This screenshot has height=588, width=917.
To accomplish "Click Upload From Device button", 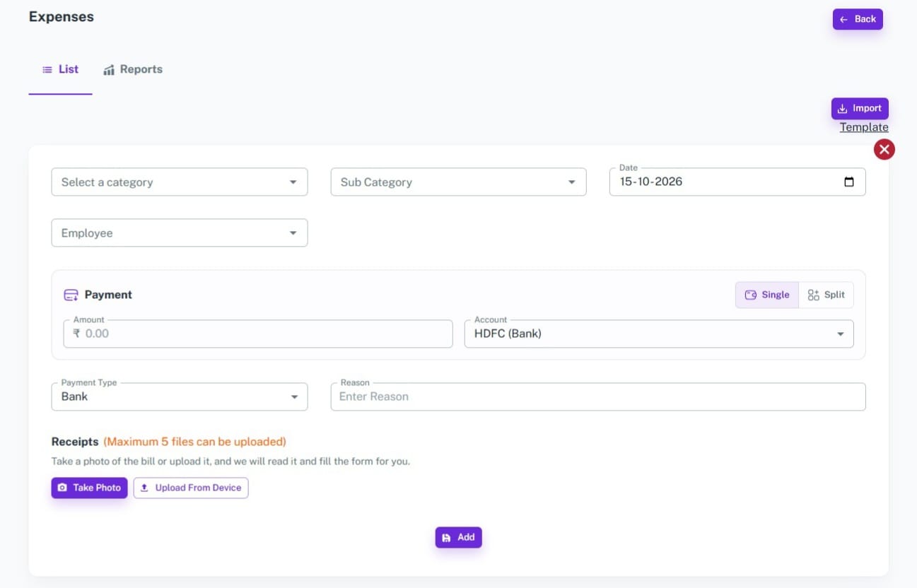I will (x=191, y=488).
